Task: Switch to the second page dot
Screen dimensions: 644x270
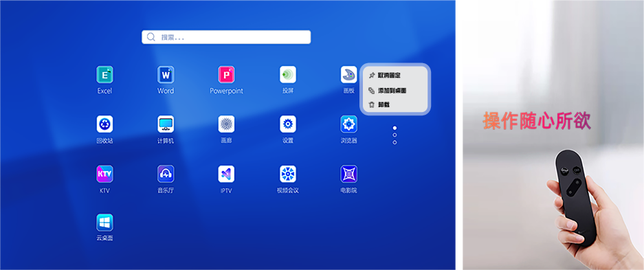Action: [395, 135]
